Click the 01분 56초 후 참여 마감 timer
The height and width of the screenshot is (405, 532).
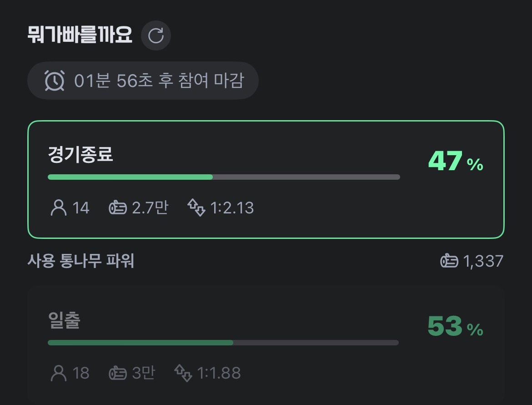coord(159,81)
